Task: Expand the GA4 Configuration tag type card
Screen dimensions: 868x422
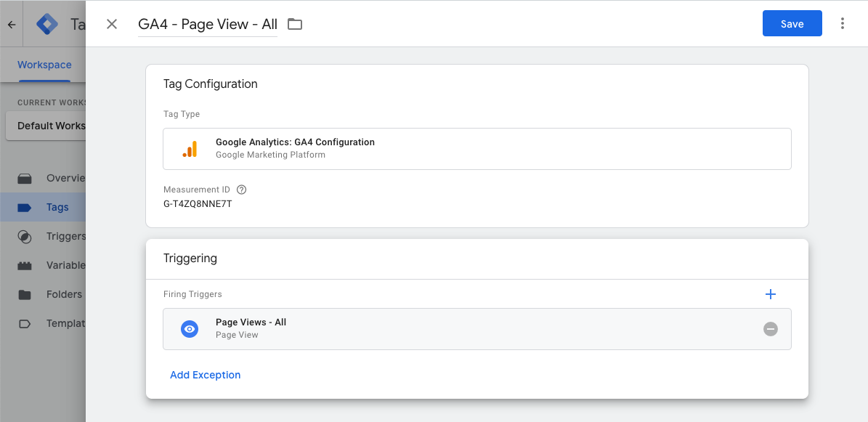Action: pos(477,149)
